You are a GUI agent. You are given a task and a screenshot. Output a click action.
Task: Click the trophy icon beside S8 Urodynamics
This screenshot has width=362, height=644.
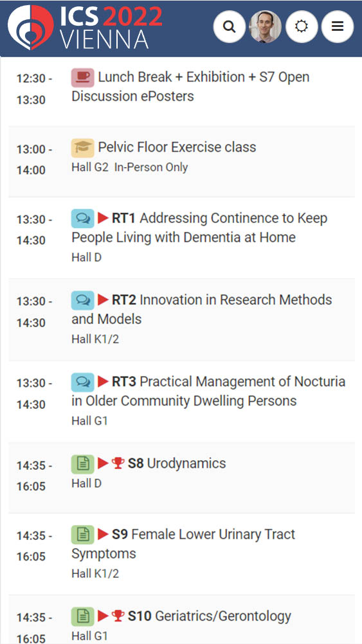tap(118, 463)
